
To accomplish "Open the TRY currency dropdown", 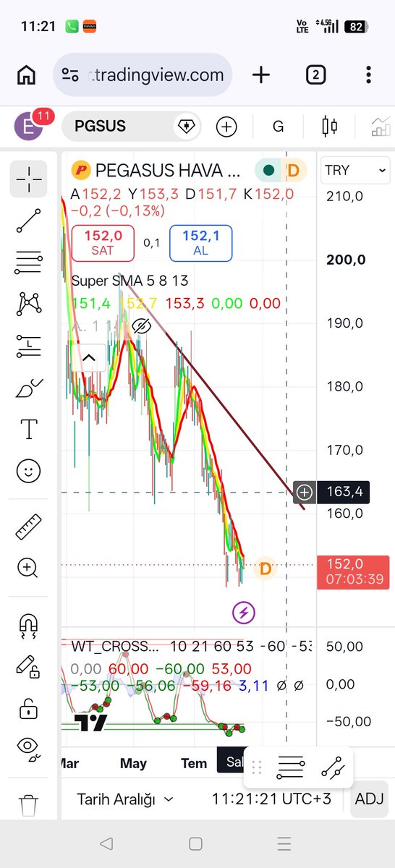I will click(x=357, y=170).
